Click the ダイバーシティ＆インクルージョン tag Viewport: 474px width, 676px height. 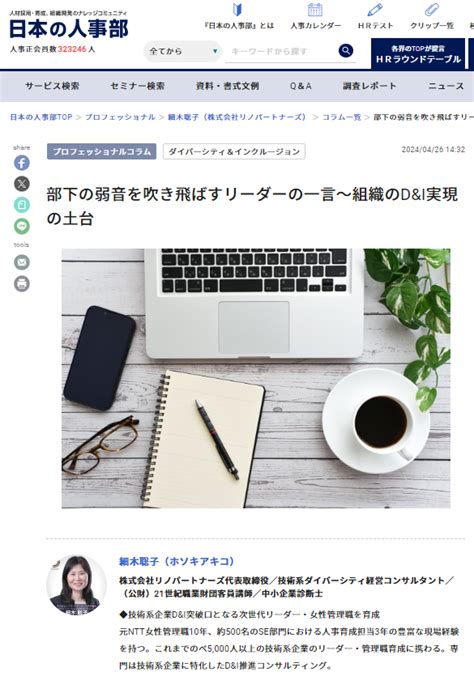[x=234, y=152]
